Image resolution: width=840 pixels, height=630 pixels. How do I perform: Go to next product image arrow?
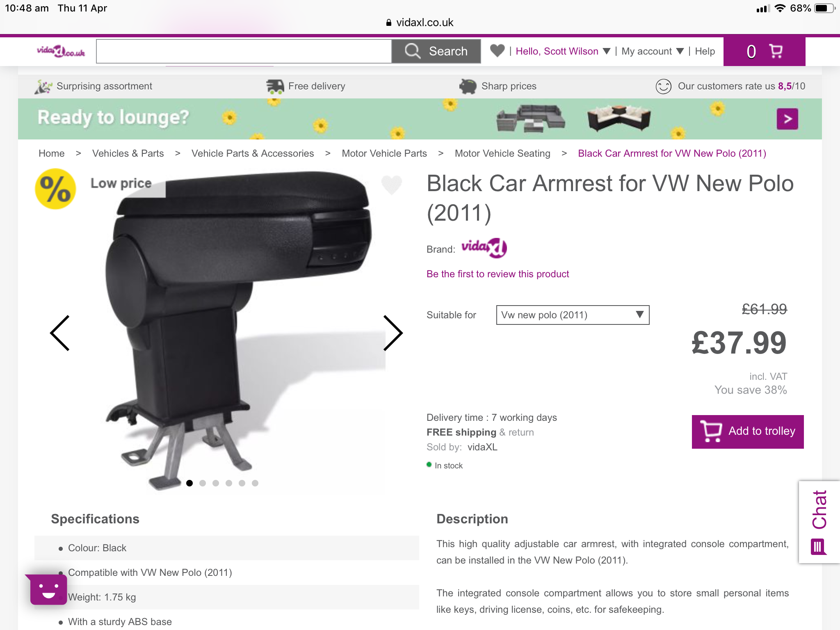point(393,333)
